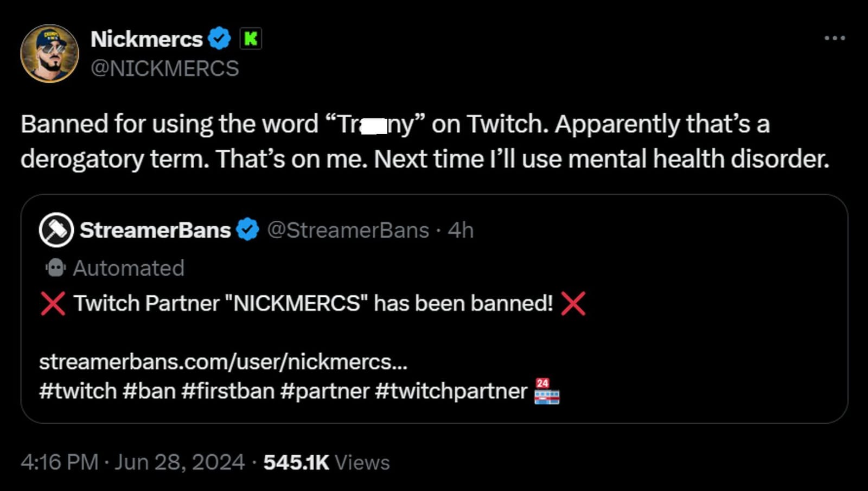Click StreamerBans verified checkmark badge
Screen dimensions: 868x491
[248, 229]
